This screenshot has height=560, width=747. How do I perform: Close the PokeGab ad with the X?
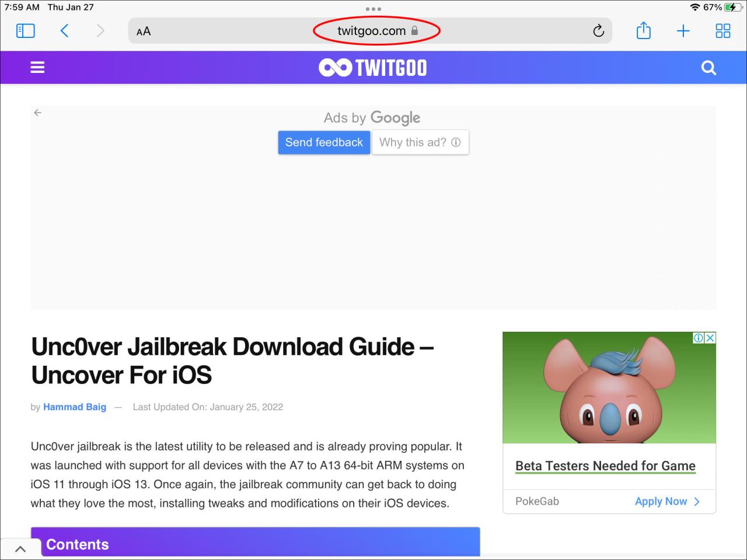click(710, 338)
